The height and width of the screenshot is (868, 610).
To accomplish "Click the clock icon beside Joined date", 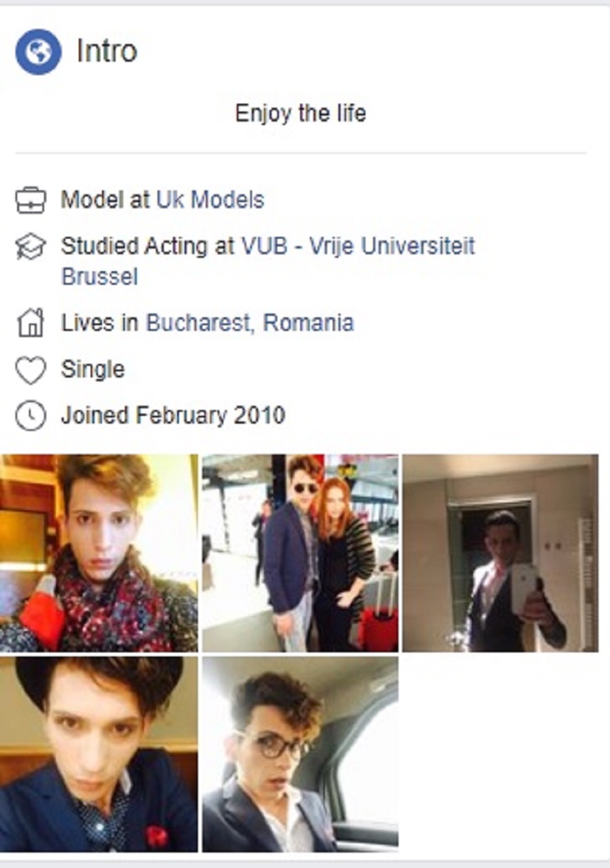I will pos(30,415).
